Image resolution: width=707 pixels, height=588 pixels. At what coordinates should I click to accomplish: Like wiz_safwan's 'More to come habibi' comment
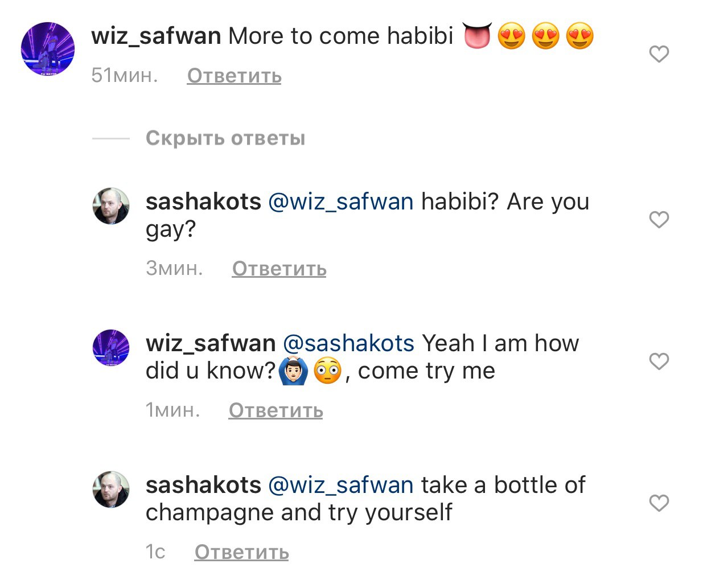(x=659, y=54)
